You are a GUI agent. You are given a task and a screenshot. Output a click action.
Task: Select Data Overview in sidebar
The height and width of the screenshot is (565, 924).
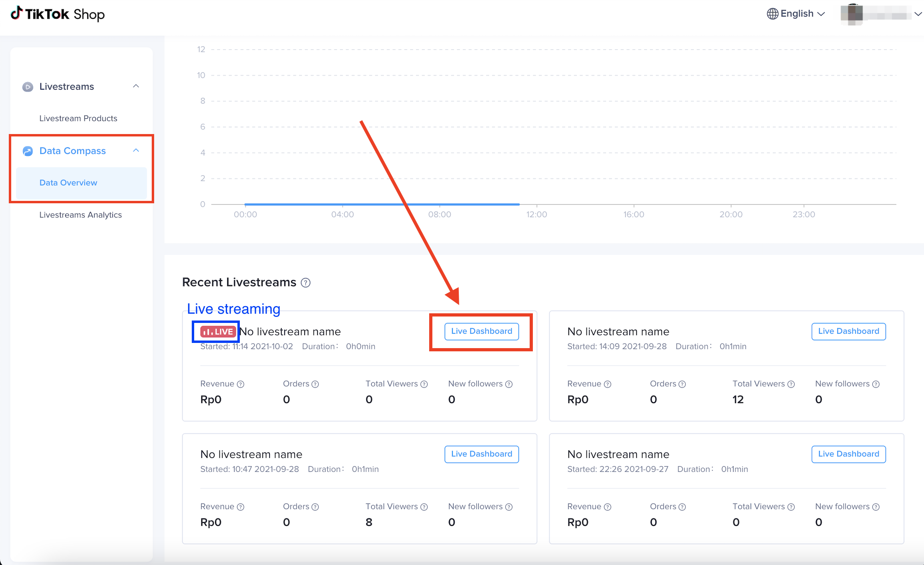pos(68,183)
